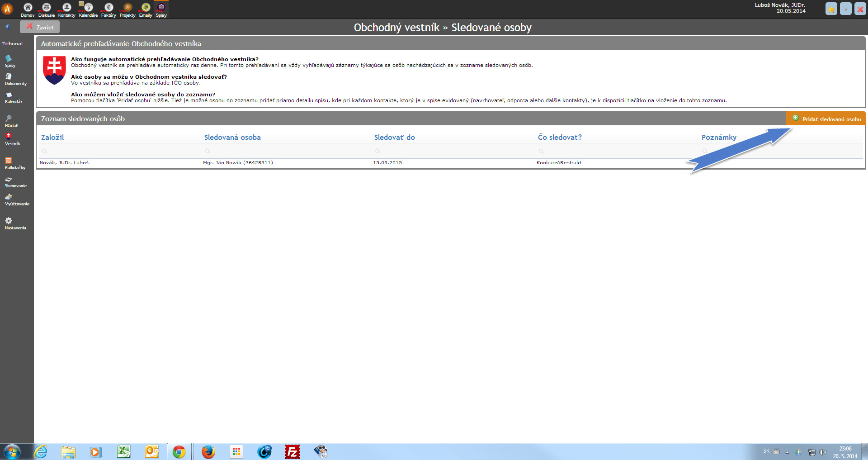
Task: Open the Emaily module
Action: pyautogui.click(x=146, y=9)
